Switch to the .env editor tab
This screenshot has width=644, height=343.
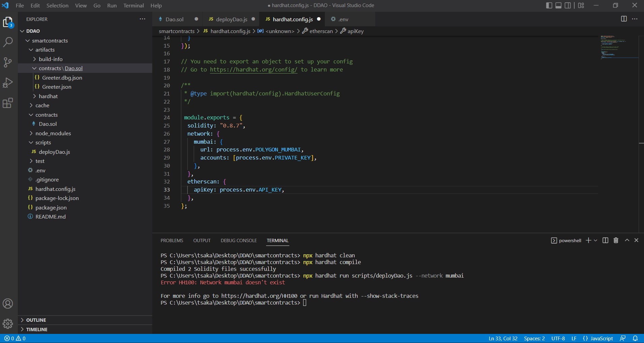coord(343,19)
